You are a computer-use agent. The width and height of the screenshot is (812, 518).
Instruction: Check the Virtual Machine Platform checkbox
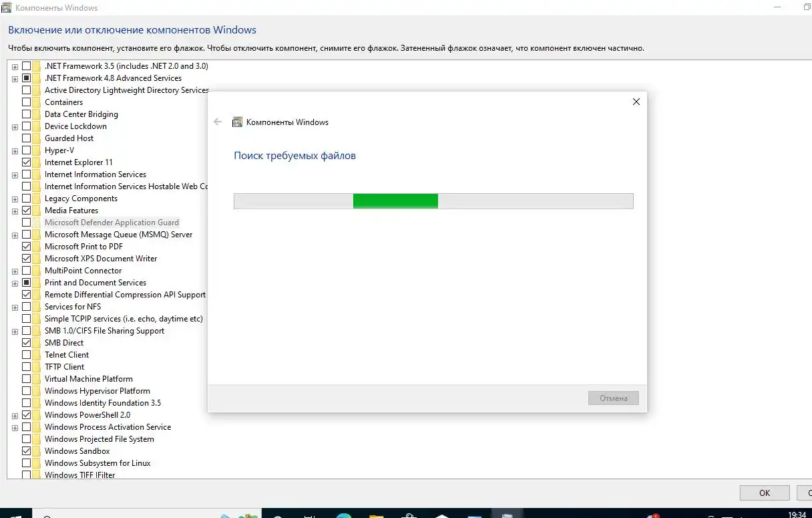[27, 379]
